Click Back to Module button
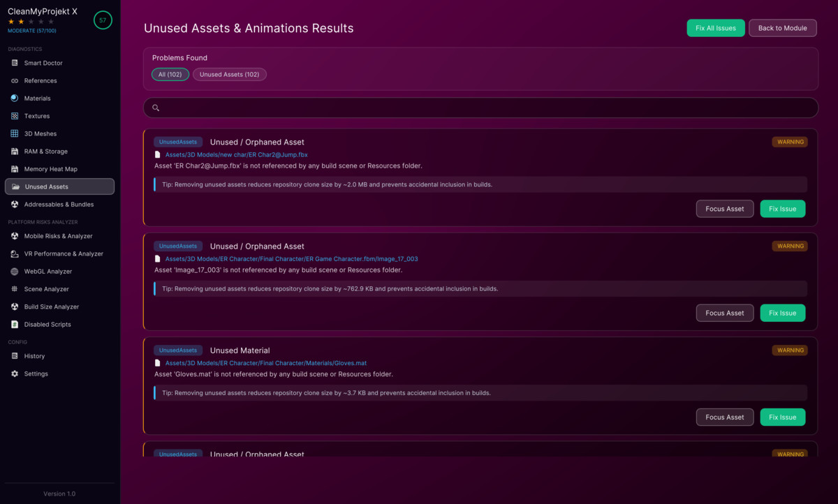838x504 pixels. (783, 28)
